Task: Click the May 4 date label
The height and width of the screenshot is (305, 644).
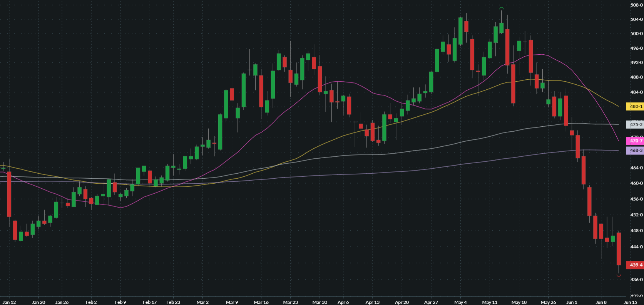Action: coord(460,302)
